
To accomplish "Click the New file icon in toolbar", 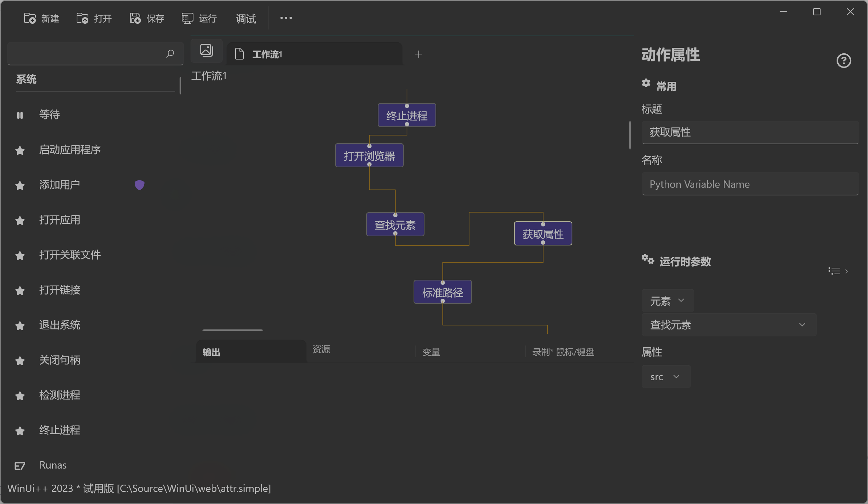I will pyautogui.click(x=30, y=18).
